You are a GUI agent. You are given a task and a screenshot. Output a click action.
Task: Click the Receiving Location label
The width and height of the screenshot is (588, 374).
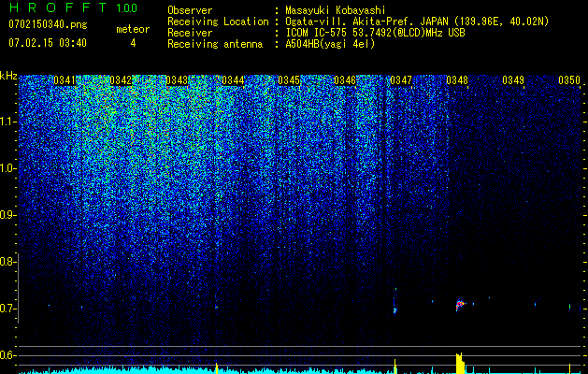click(x=218, y=22)
